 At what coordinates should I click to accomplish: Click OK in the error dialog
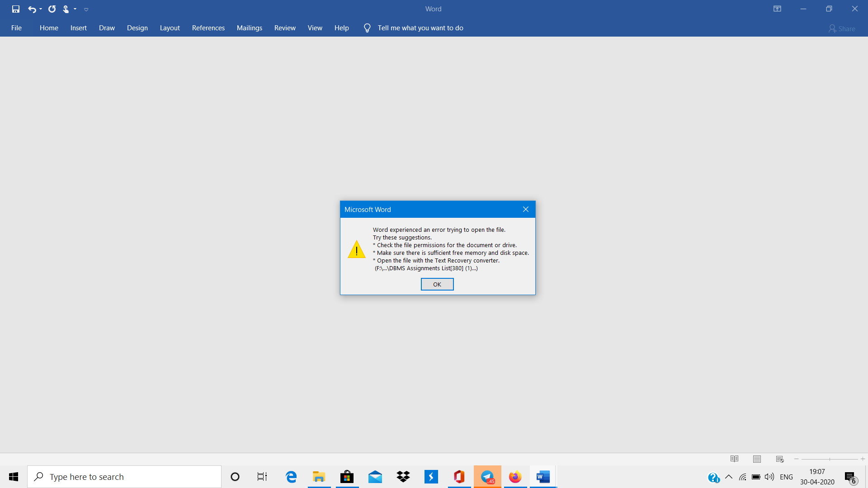437,284
